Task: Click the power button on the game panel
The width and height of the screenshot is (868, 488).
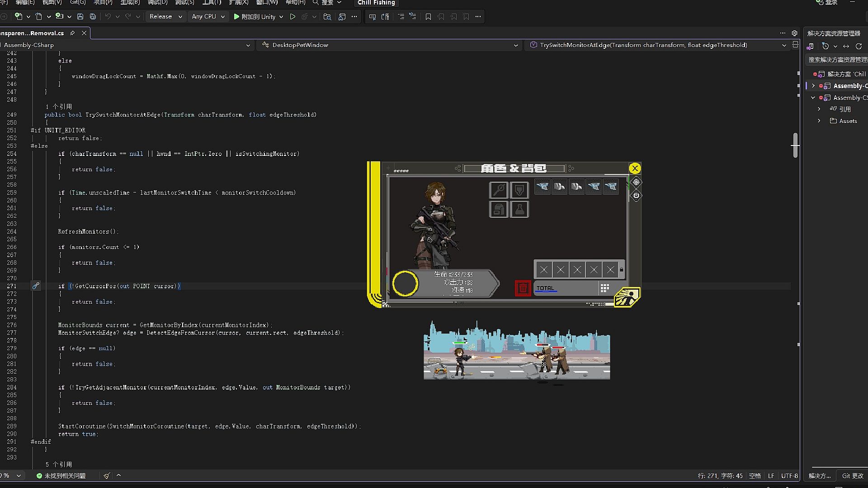Action: pyautogui.click(x=636, y=196)
